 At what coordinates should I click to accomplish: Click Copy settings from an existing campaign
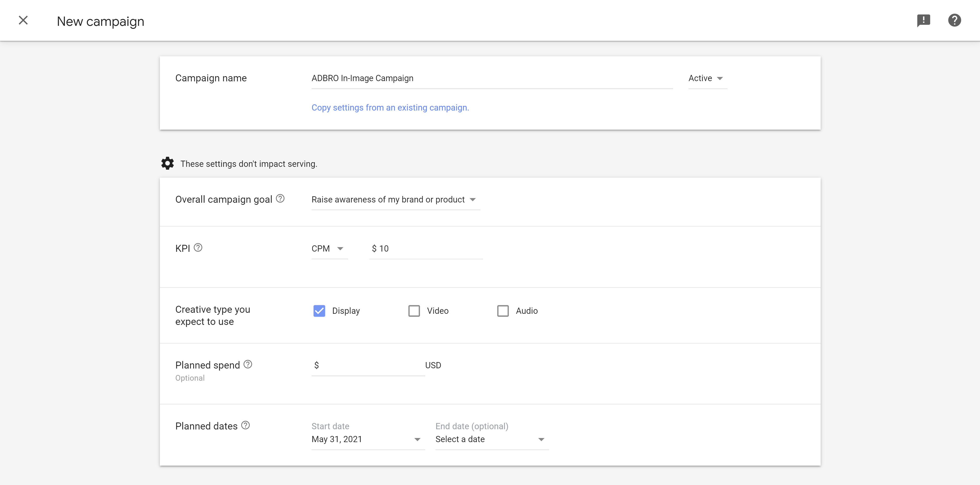point(390,108)
